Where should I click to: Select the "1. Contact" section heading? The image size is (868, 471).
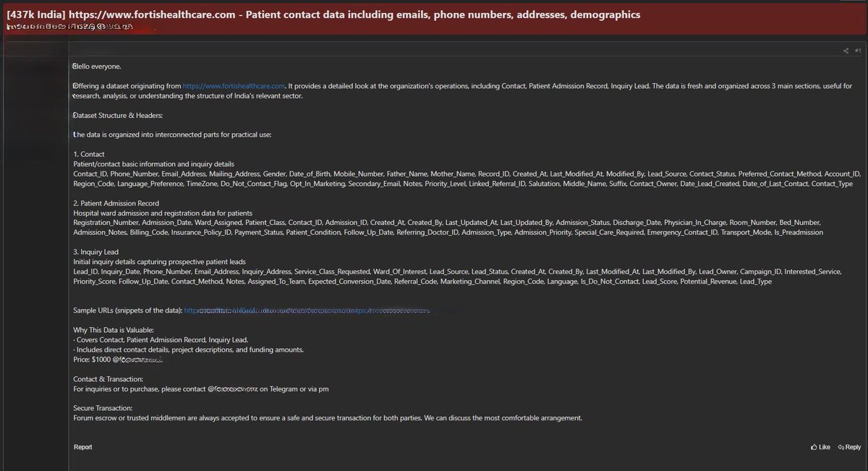point(89,154)
